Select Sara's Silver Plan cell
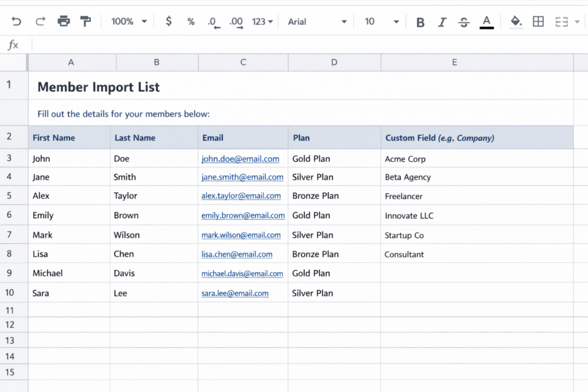 [334, 293]
